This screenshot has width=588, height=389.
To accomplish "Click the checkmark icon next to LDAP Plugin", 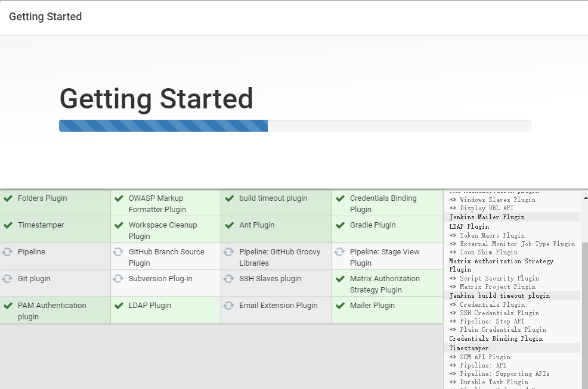I will pyautogui.click(x=119, y=306).
